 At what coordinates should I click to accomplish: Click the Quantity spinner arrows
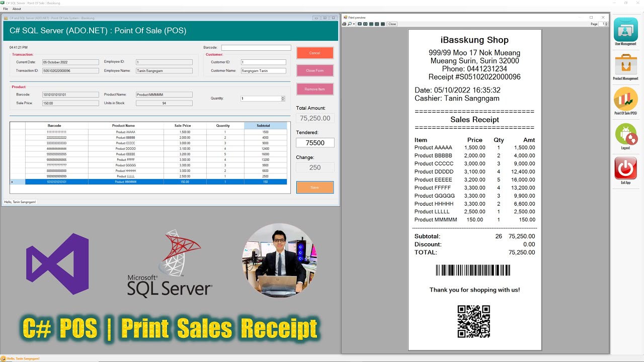283,99
